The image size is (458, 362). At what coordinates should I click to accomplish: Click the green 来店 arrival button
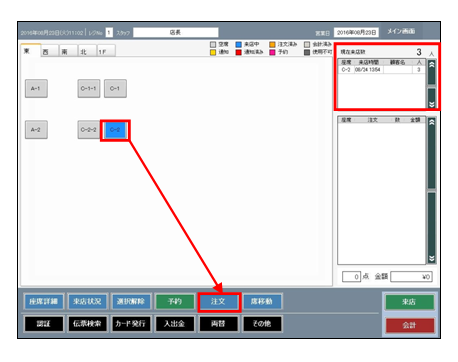point(410,302)
